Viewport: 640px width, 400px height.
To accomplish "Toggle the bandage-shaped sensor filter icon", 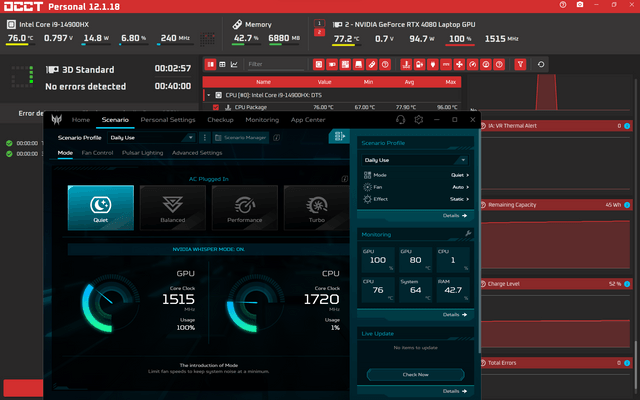I will point(371,64).
